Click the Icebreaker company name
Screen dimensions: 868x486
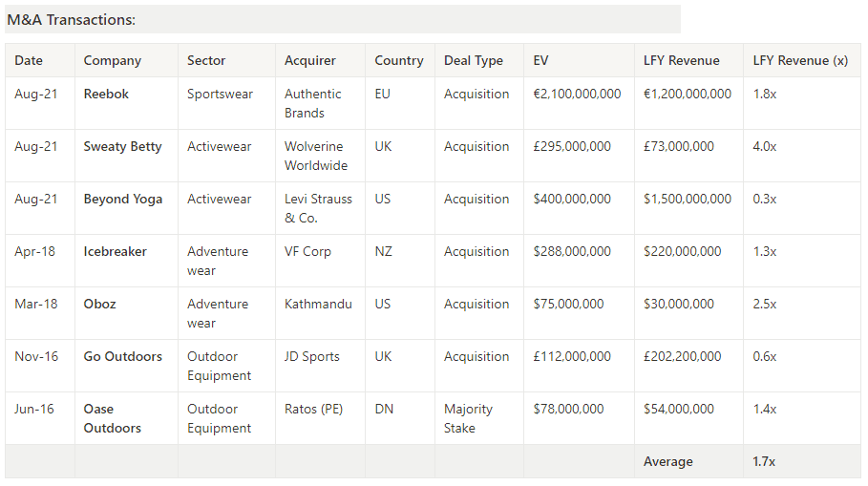(x=115, y=251)
